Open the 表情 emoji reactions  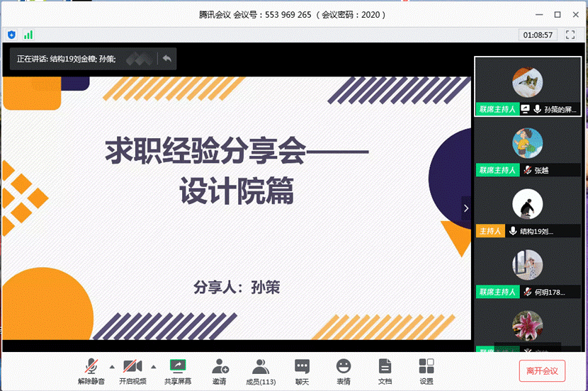(344, 370)
